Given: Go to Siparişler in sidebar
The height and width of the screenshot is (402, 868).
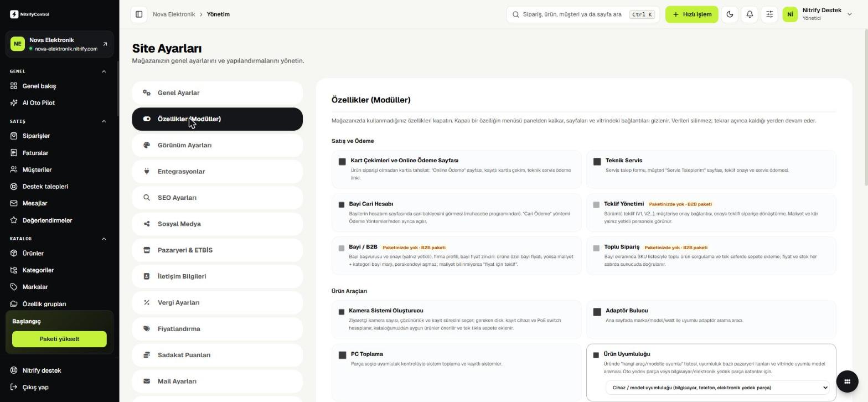Looking at the screenshot, I should pyautogui.click(x=59, y=136).
